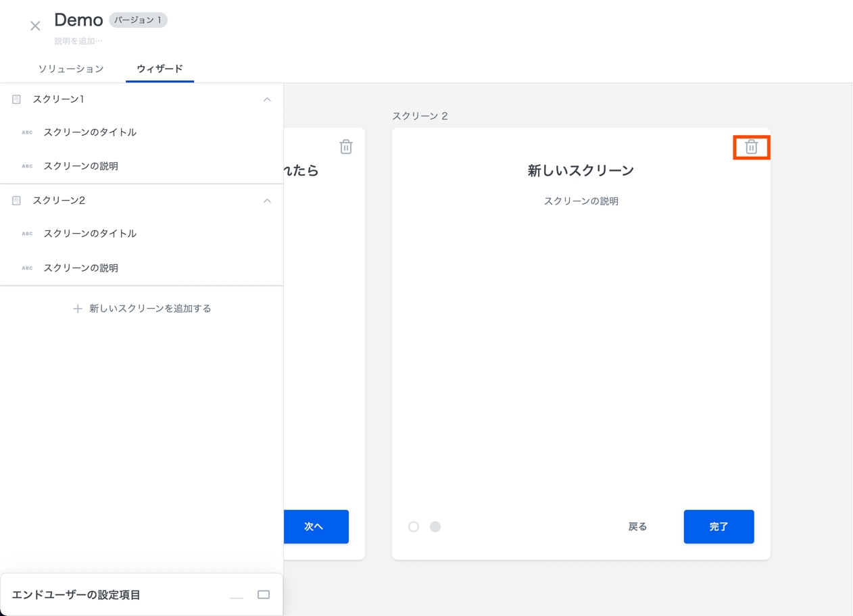The height and width of the screenshot is (616, 853).
Task: Select the second page indicator dot
Action: [435, 527]
